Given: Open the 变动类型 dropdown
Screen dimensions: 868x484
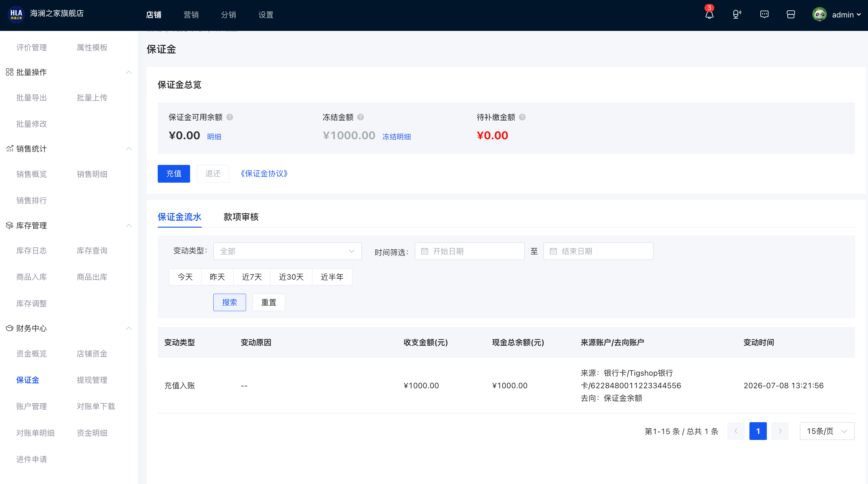Looking at the screenshot, I should point(287,251).
